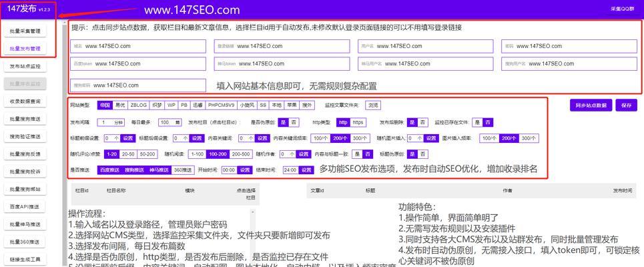Select 小旋风 website type
This screenshot has height=267, width=644.
pyautogui.click(x=247, y=105)
